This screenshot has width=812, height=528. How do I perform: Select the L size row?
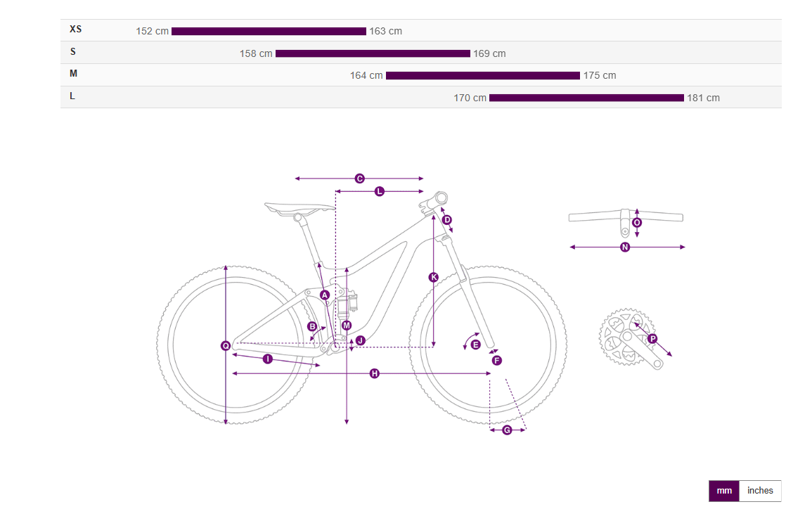(421, 97)
